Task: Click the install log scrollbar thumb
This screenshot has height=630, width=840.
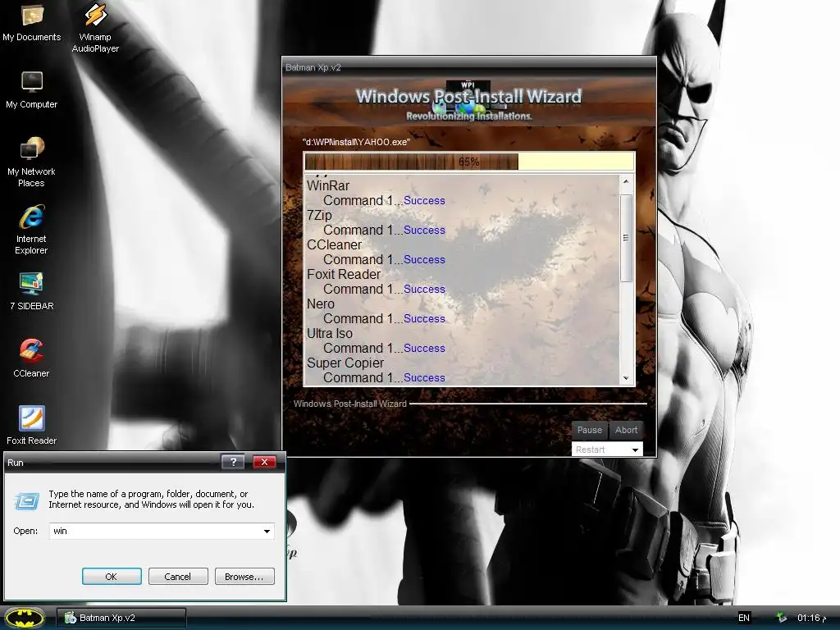Action: coord(626,238)
